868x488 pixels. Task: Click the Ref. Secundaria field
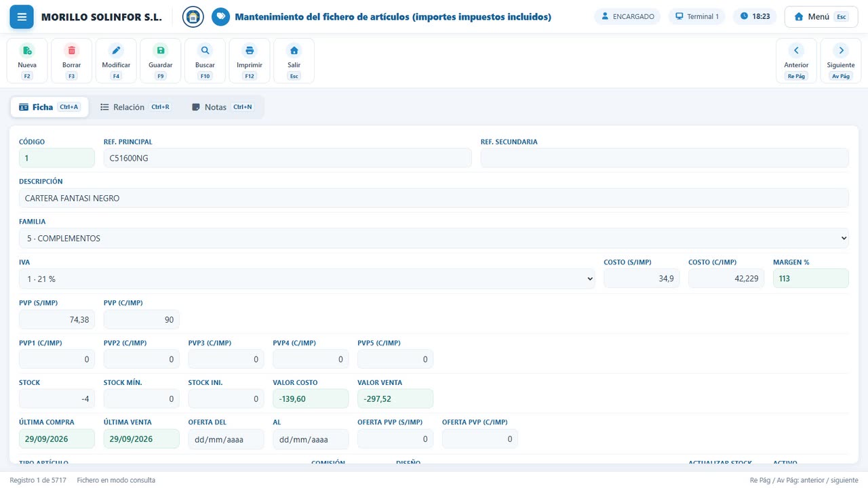pos(665,158)
